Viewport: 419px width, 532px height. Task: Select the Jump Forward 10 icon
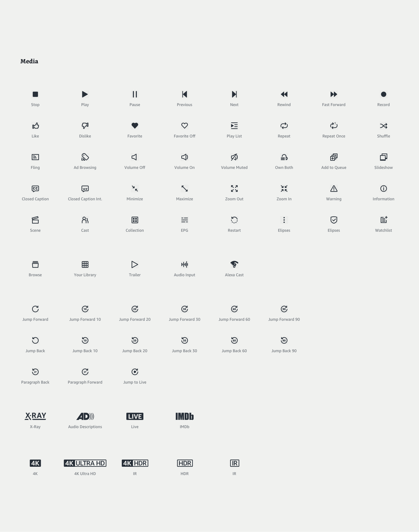tap(85, 309)
